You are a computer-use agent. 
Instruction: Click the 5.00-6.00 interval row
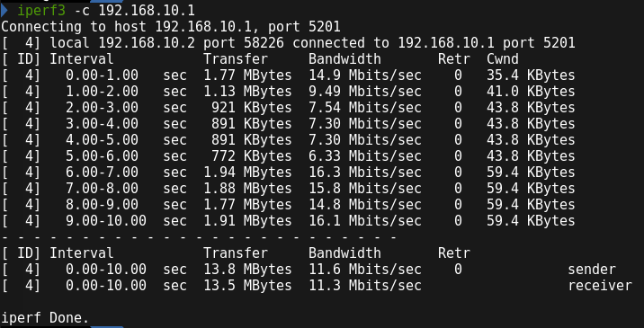coord(288,156)
